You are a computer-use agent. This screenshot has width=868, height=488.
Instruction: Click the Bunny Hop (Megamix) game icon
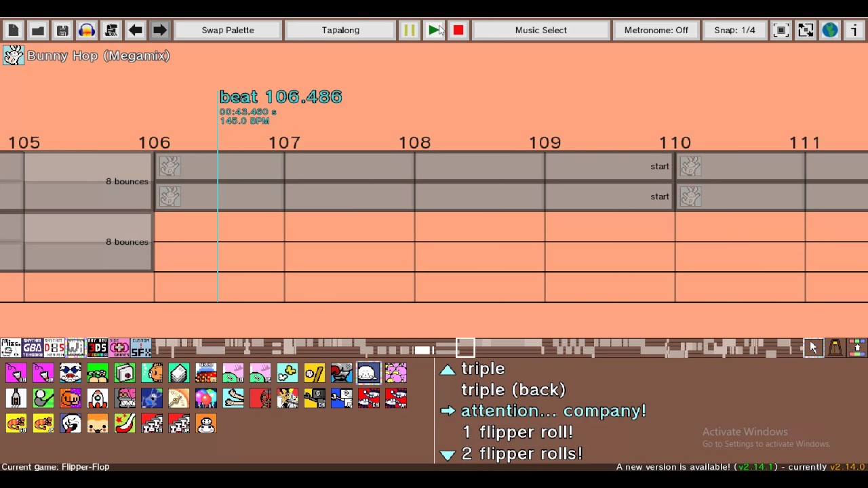click(14, 56)
